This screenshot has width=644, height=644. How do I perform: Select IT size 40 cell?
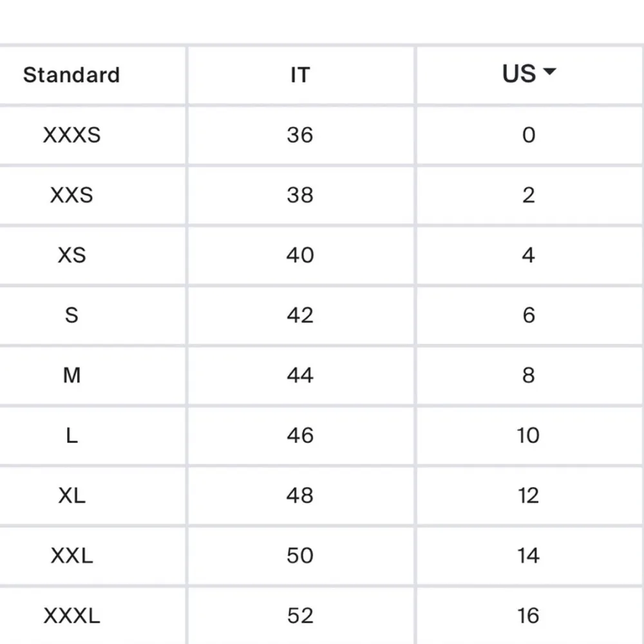click(300, 255)
